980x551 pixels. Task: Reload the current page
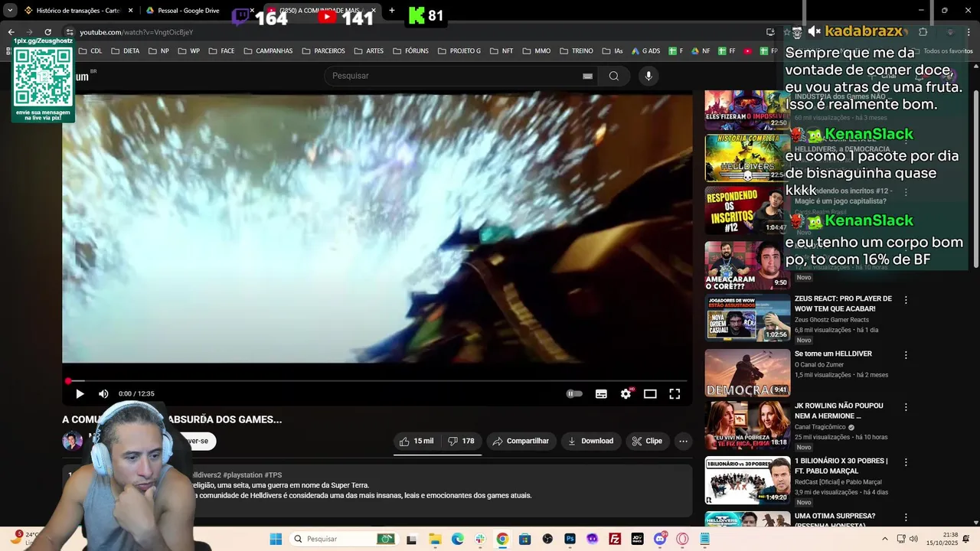point(47,32)
